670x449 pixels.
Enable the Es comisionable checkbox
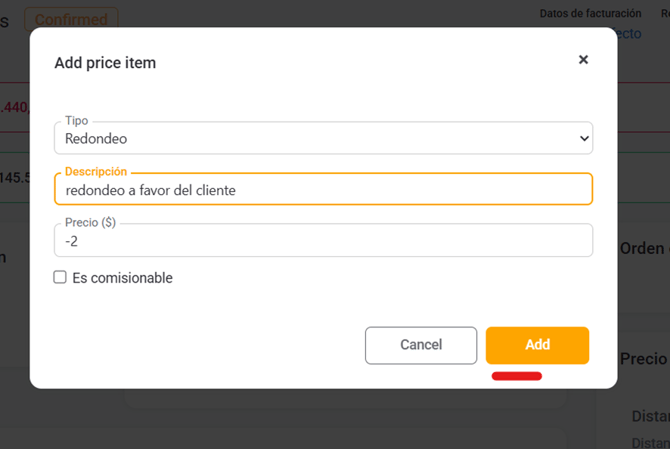point(60,277)
